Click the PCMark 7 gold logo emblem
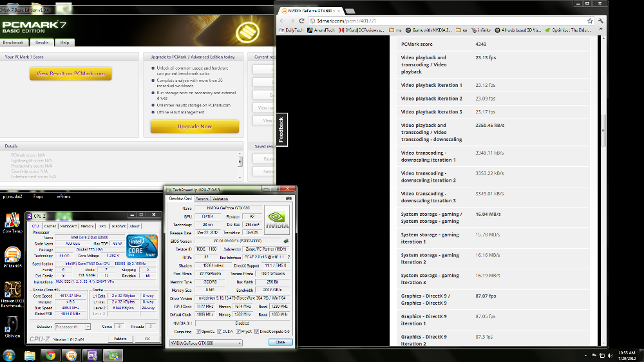 (248, 32)
